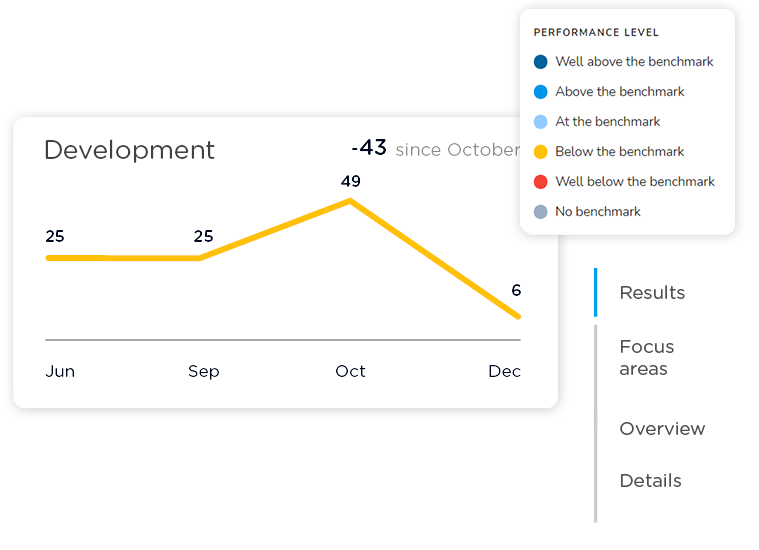
Task: Open the Results tab
Action: coord(652,293)
